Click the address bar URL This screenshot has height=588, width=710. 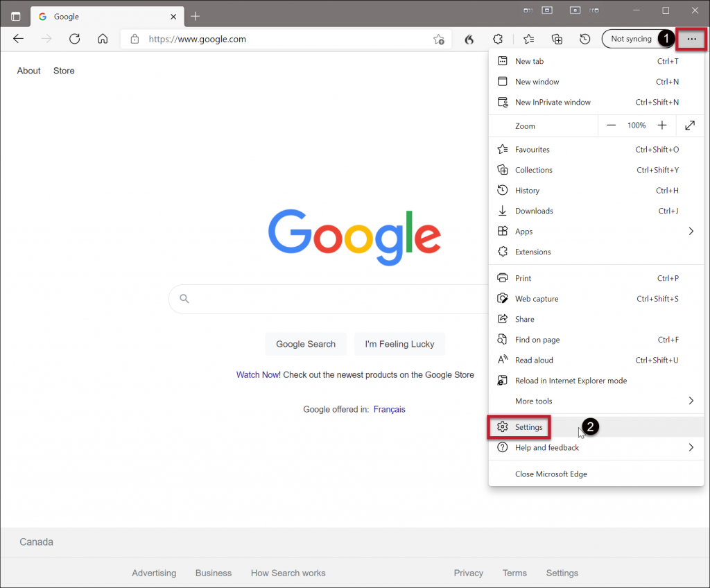pyautogui.click(x=198, y=40)
